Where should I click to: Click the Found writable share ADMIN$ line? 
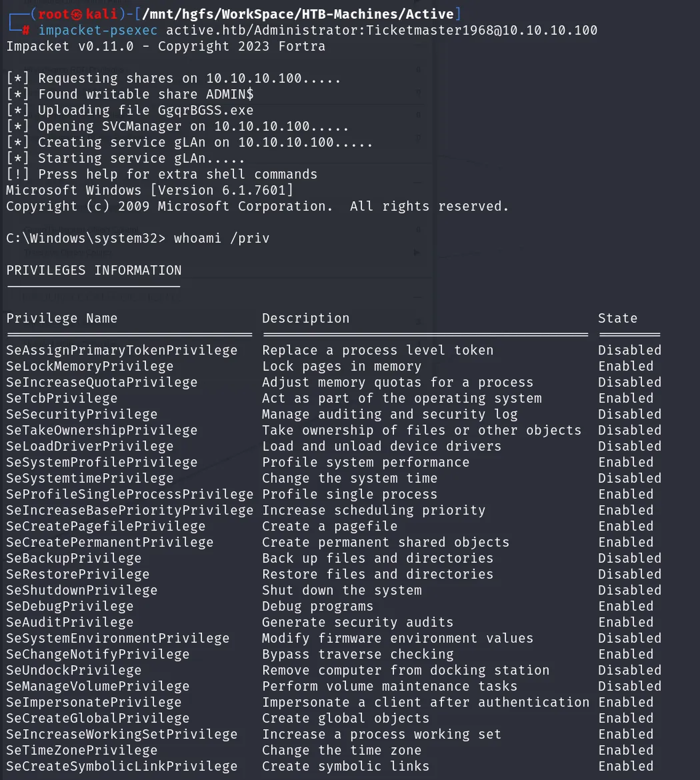(130, 94)
